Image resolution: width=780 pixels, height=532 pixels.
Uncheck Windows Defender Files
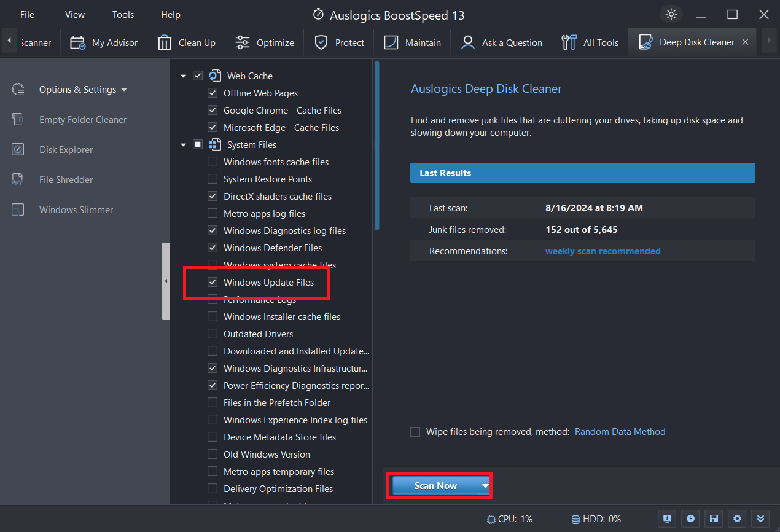tap(213, 248)
